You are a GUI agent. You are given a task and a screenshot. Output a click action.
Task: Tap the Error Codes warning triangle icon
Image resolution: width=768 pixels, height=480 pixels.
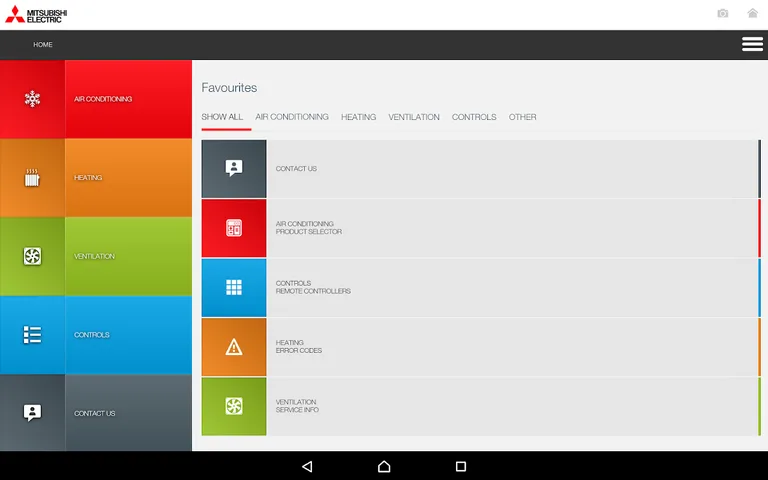(x=234, y=347)
